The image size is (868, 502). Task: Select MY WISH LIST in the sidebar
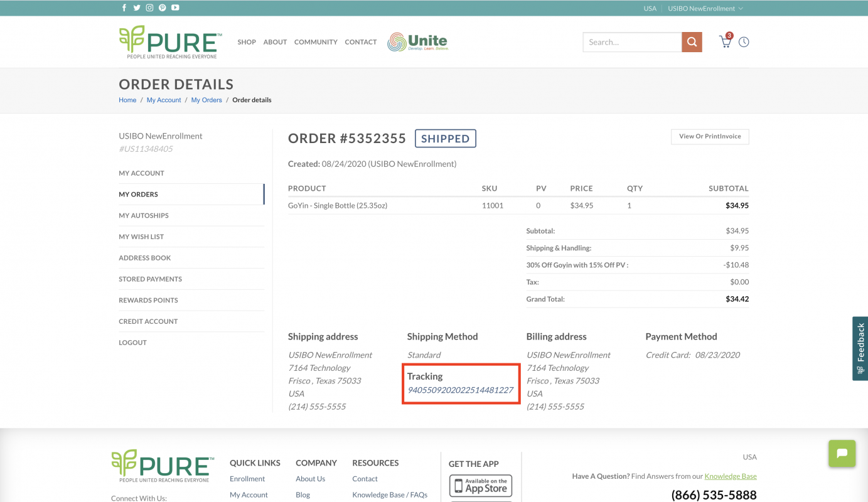point(191,237)
